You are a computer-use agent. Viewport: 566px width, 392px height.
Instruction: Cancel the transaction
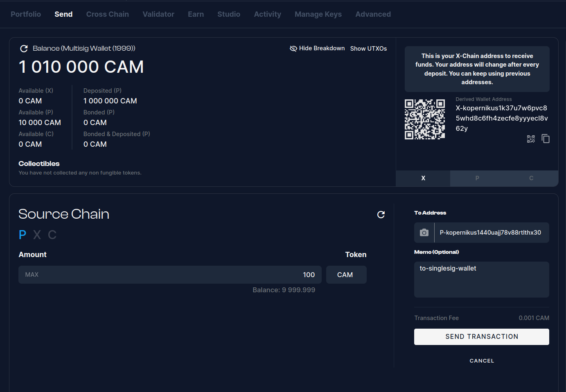pos(482,361)
